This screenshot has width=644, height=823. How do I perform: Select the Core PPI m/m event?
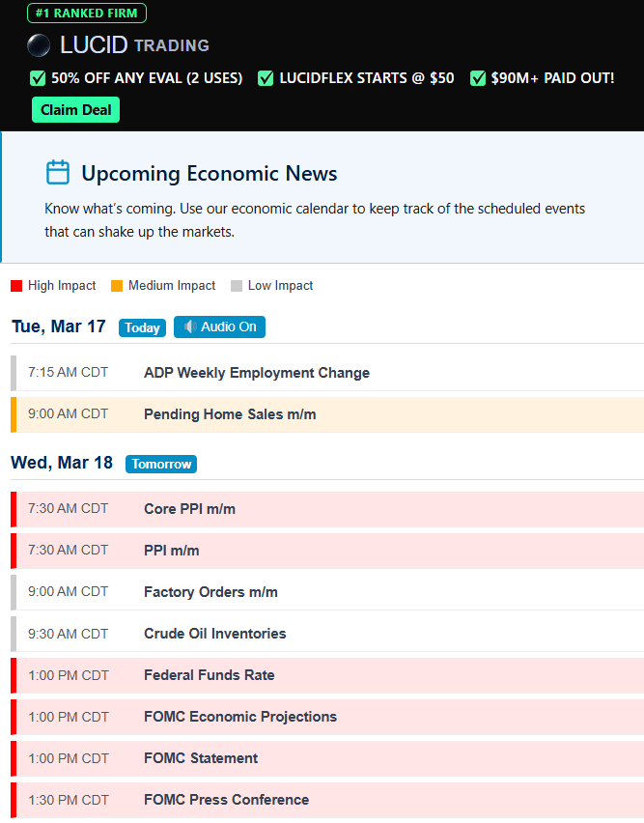click(x=327, y=509)
